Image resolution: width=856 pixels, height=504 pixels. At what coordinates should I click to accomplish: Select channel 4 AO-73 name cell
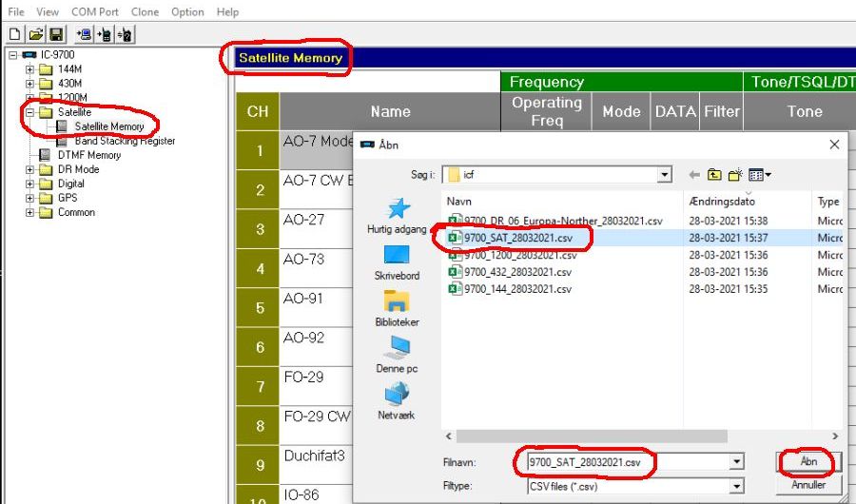pos(316,268)
